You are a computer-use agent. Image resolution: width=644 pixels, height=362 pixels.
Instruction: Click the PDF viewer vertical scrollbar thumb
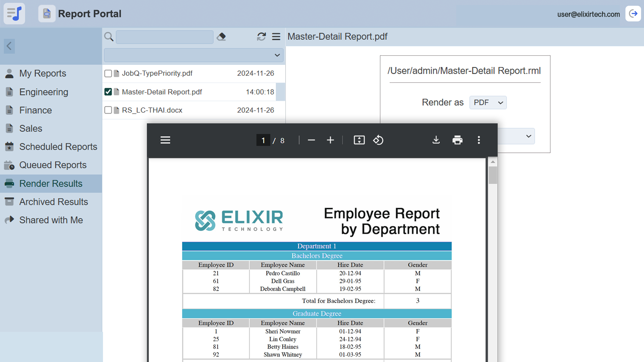(x=492, y=175)
